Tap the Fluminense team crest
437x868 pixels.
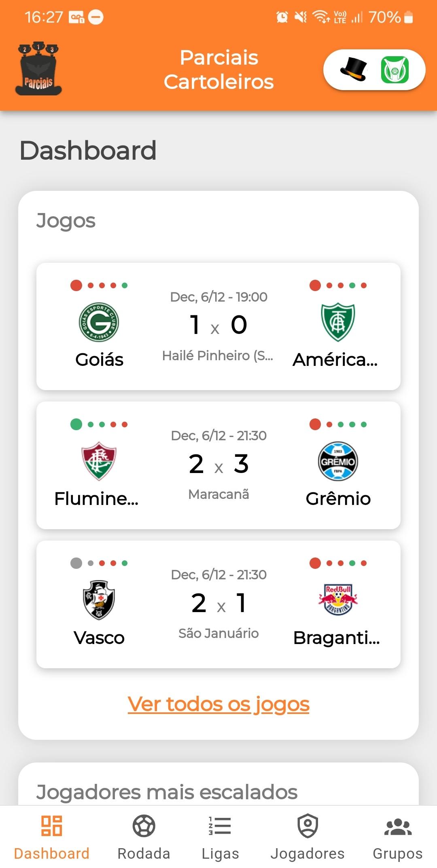pyautogui.click(x=99, y=461)
